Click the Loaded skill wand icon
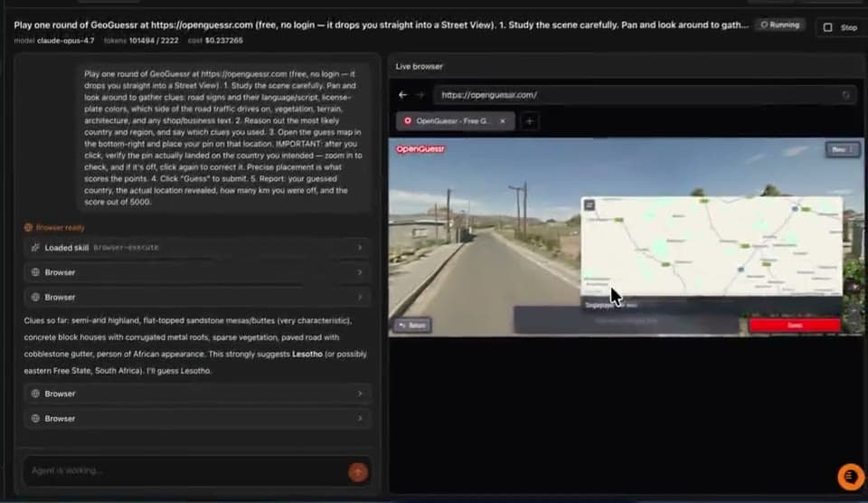This screenshot has height=503, width=868. point(35,248)
